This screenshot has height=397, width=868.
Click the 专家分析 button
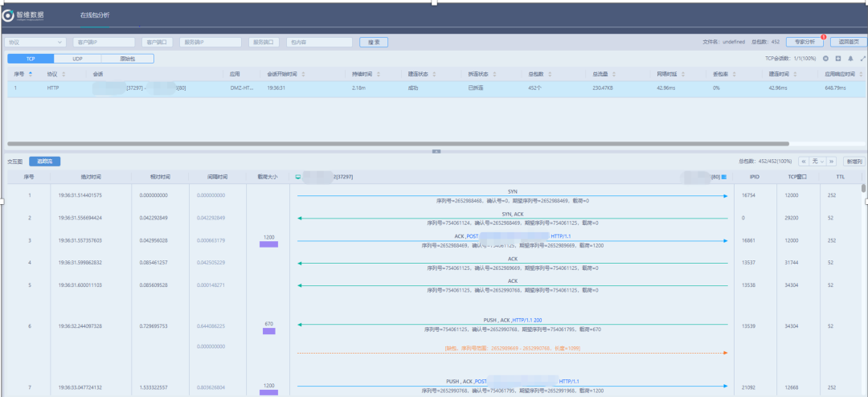click(805, 42)
